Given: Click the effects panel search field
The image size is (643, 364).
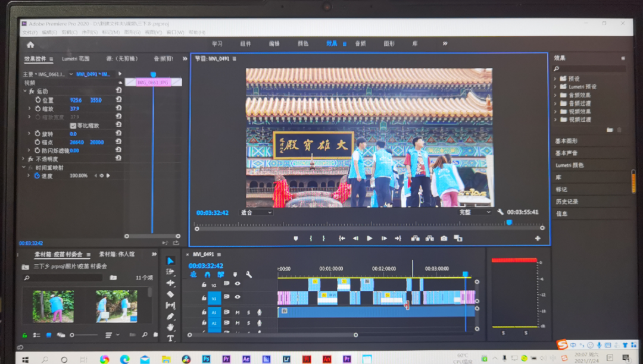Looking at the screenshot, I should tap(589, 69).
